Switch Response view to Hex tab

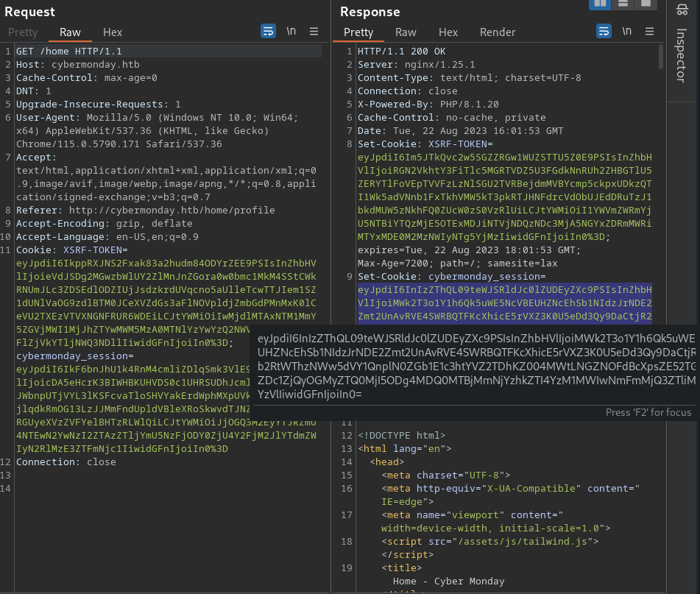pyautogui.click(x=448, y=32)
